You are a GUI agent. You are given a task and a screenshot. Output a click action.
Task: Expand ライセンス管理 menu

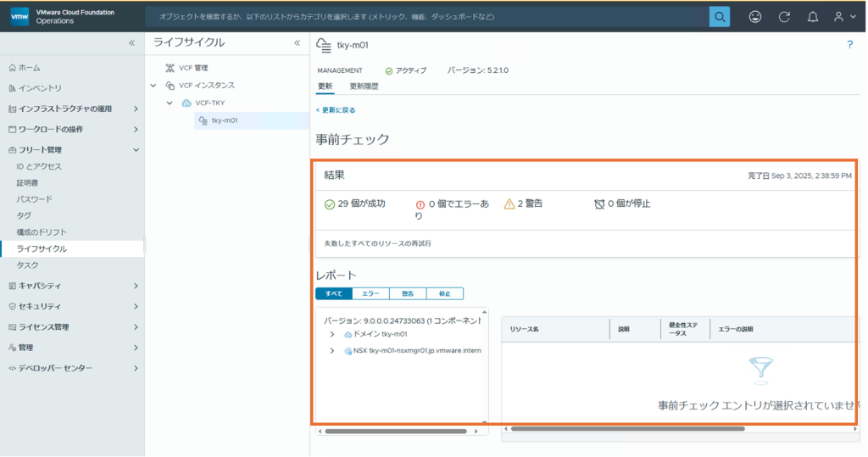136,326
